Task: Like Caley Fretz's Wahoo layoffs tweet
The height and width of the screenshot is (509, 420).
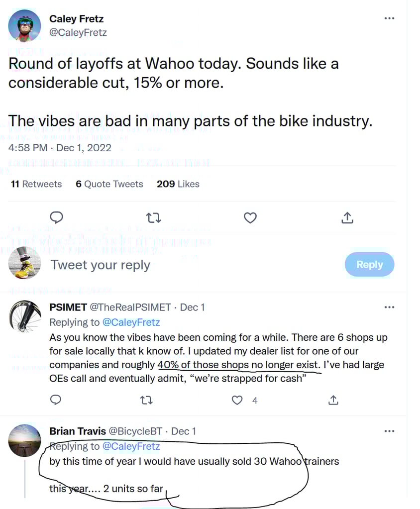Action: pyautogui.click(x=250, y=217)
